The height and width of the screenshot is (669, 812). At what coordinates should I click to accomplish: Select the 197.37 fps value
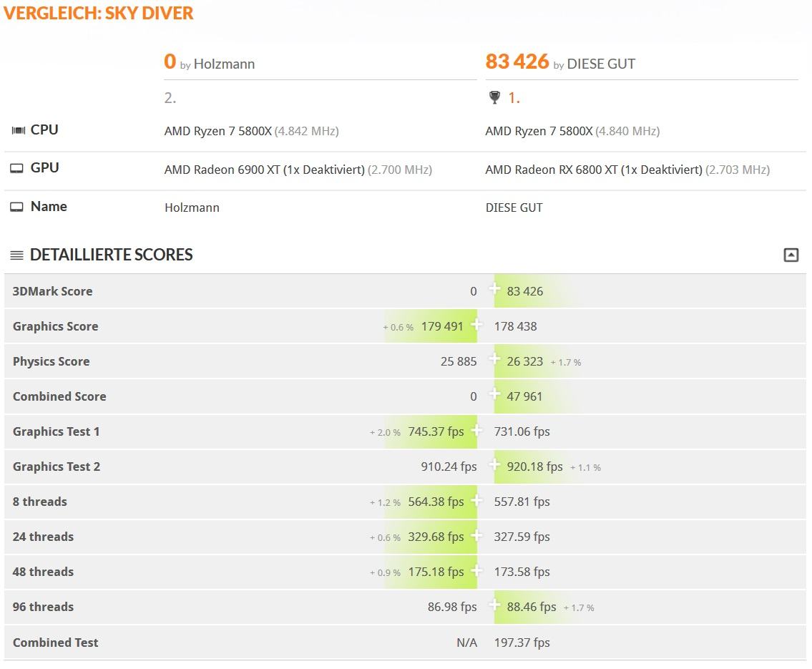522,643
